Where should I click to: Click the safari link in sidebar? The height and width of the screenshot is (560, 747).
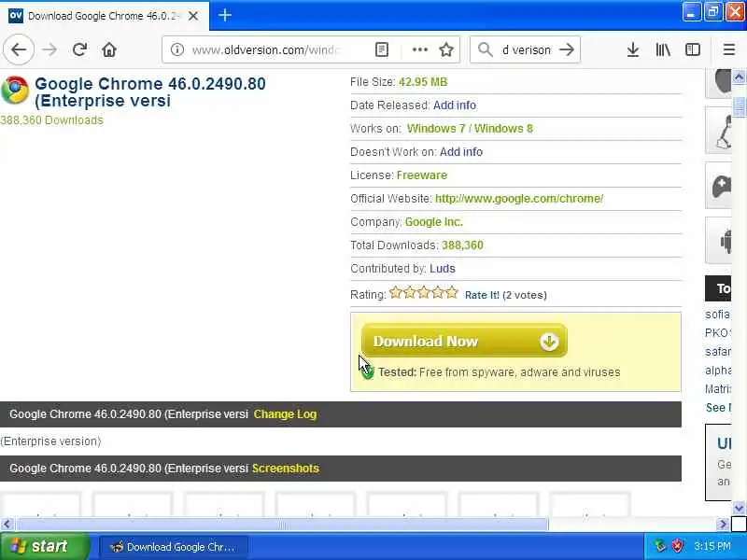[x=717, y=352]
